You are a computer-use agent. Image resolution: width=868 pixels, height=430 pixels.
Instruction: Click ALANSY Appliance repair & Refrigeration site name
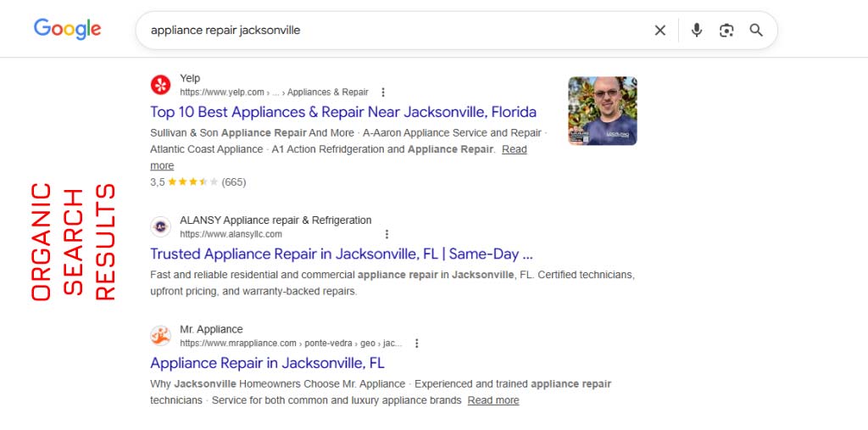pyautogui.click(x=275, y=220)
